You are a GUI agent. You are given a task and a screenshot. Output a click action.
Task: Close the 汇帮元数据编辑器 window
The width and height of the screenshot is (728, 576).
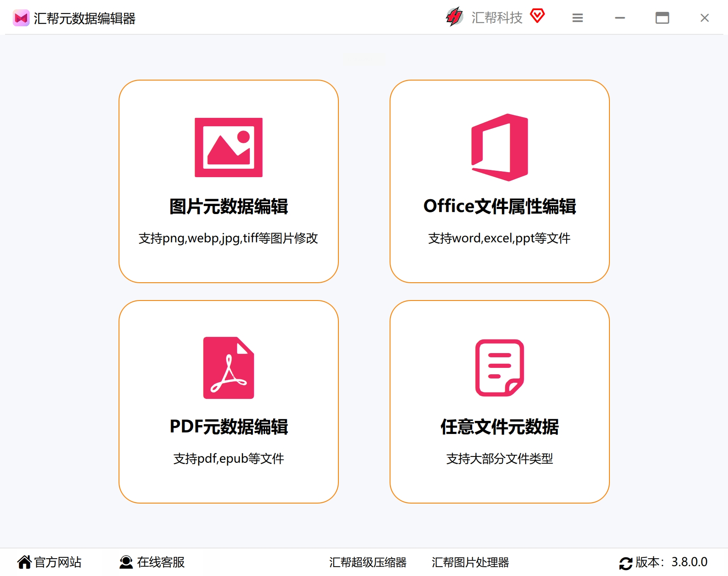[x=705, y=18]
